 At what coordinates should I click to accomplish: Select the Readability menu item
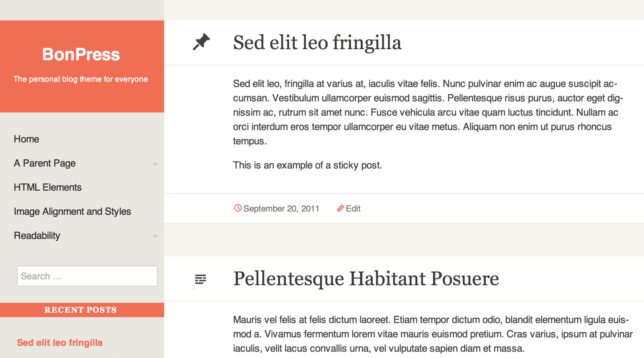(37, 236)
